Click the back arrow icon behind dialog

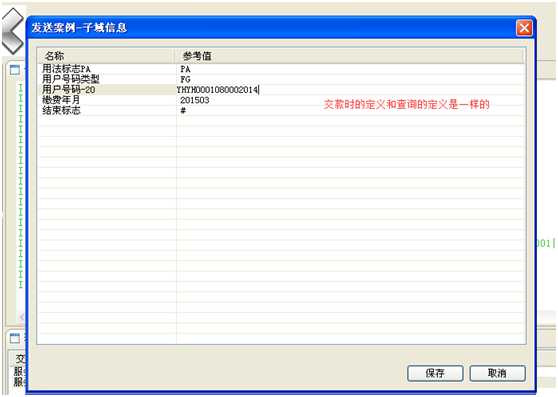click(13, 31)
